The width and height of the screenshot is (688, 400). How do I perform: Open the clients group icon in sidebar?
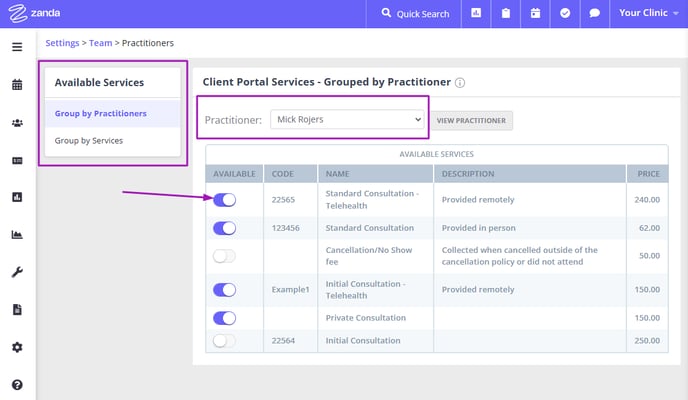point(17,123)
